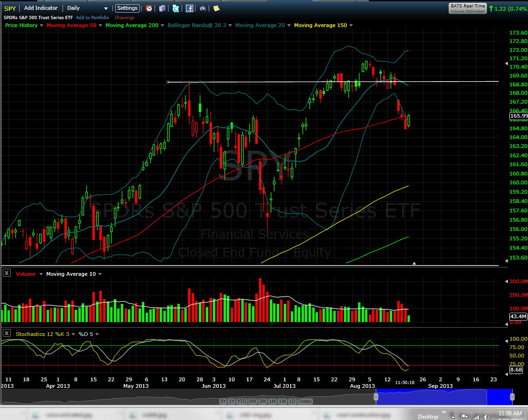Image resolution: width=528 pixels, height=420 pixels.
Task: Expand Moving Average 200 options arrow
Action: [x=162, y=25]
